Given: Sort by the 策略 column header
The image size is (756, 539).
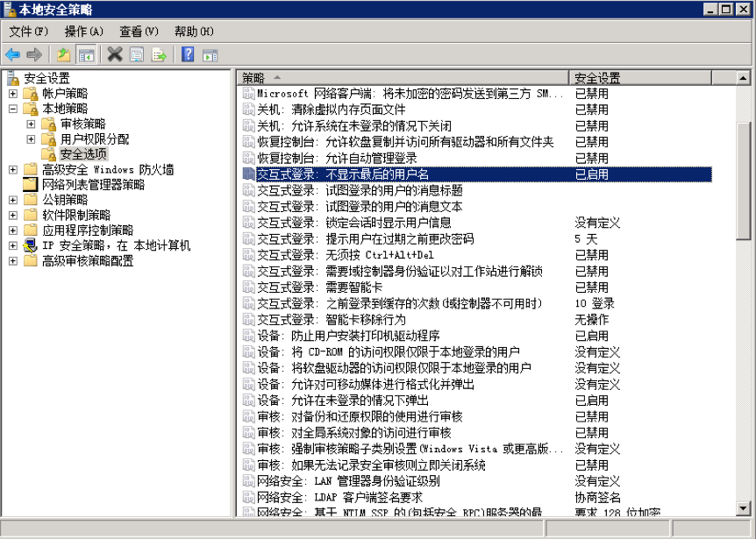Looking at the screenshot, I should click(x=402, y=77).
